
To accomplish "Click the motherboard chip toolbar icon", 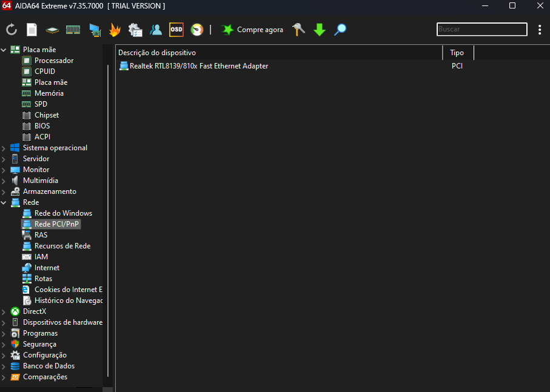I will point(52,30).
